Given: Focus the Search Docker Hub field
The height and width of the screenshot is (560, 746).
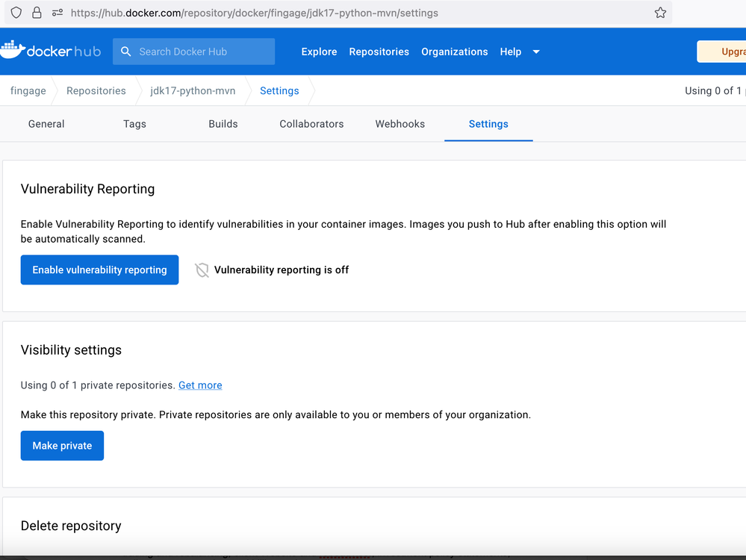Looking at the screenshot, I should pyautogui.click(x=193, y=52).
